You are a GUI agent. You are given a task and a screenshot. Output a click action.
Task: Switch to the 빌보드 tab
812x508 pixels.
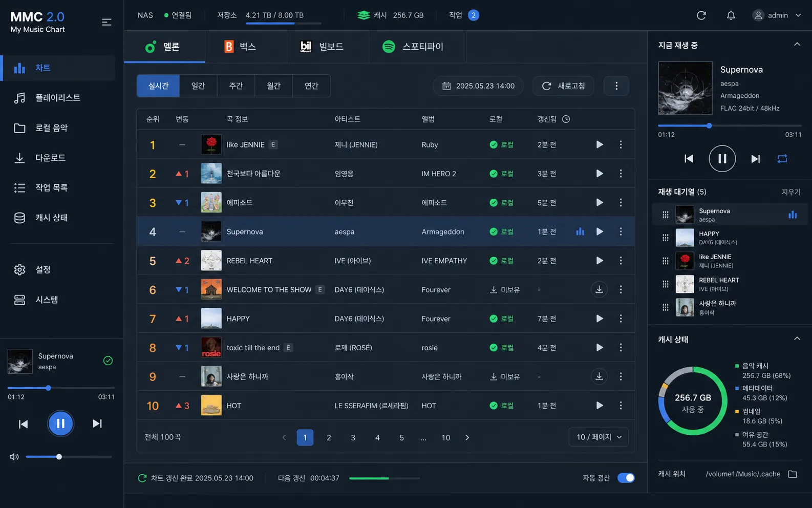[328, 47]
